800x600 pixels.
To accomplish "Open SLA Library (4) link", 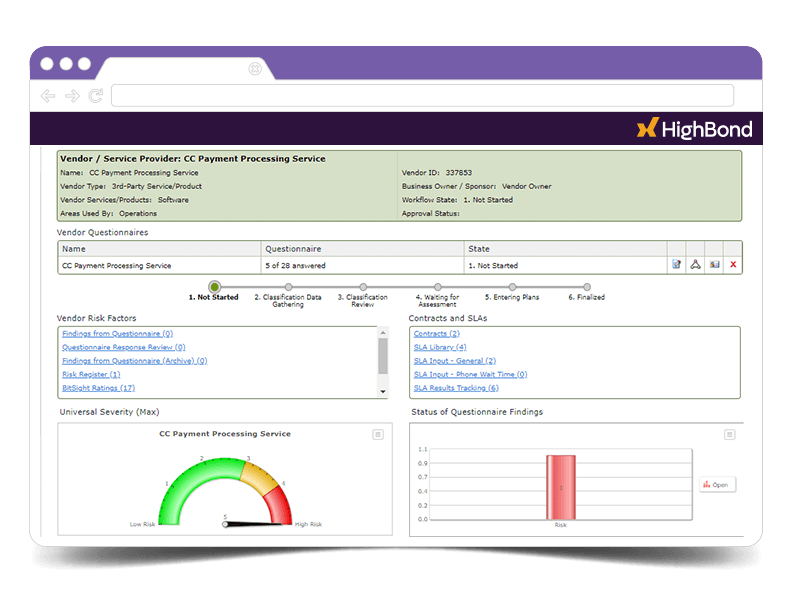I will coord(440,347).
